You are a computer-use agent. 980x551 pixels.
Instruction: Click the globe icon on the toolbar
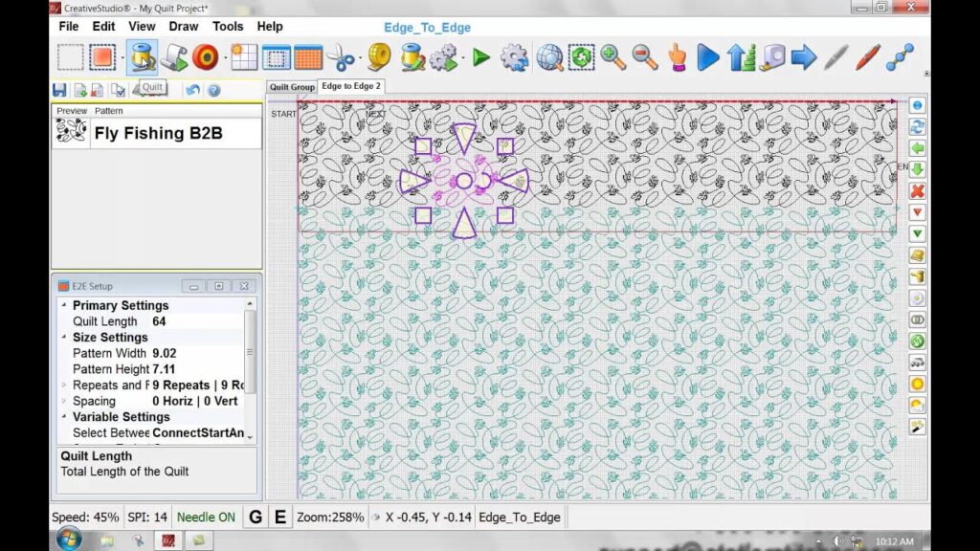click(x=550, y=56)
